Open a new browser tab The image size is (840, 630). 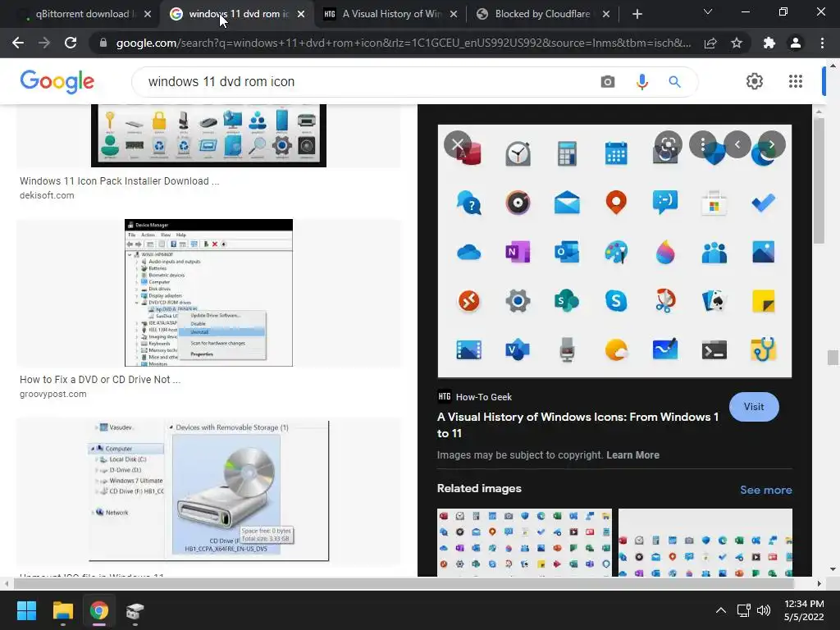637,14
